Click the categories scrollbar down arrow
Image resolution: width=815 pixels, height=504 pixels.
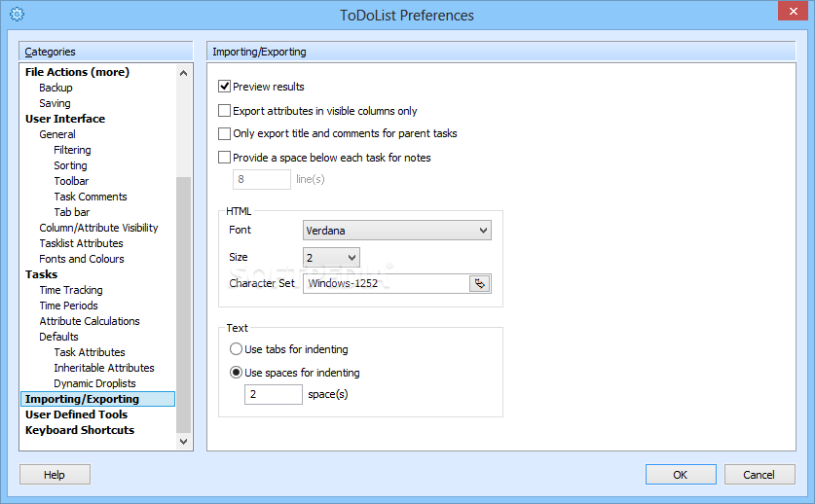point(183,442)
